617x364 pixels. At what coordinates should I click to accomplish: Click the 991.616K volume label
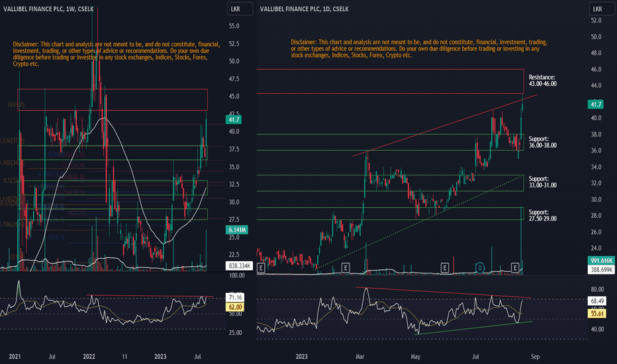tap(601, 261)
